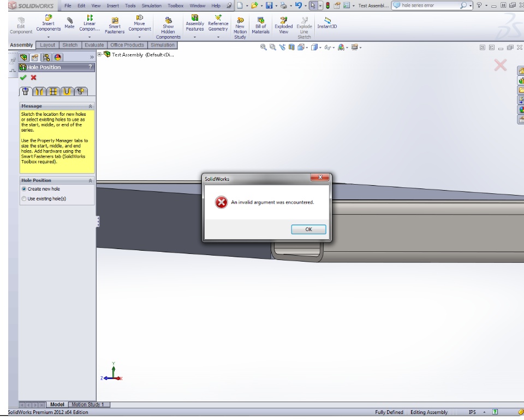Expand the panel tabs double chevron
This screenshot has height=420, width=524.
92,57
